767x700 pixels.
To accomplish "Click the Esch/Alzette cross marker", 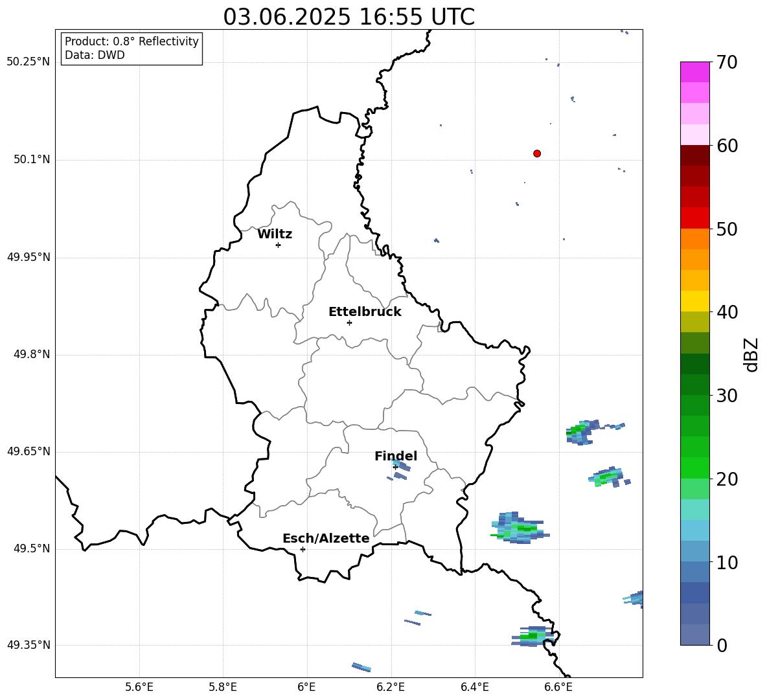I will pyautogui.click(x=303, y=549).
